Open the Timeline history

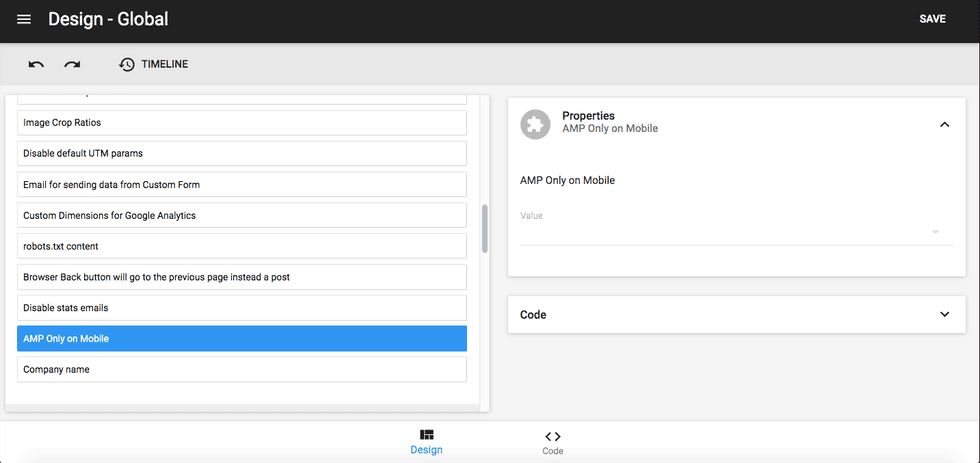153,64
